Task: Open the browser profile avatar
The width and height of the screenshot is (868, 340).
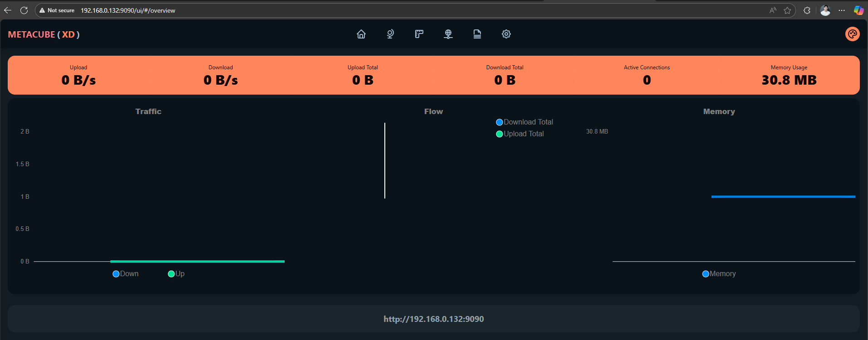Action: click(825, 10)
